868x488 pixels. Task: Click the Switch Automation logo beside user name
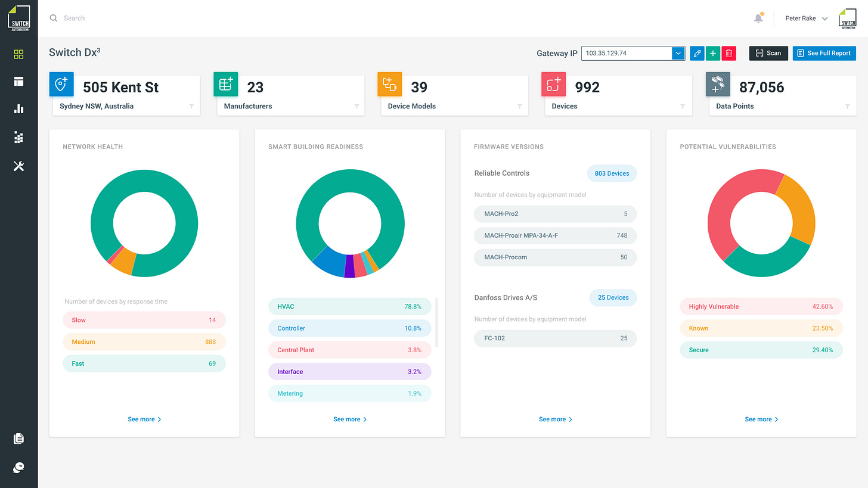tap(847, 18)
